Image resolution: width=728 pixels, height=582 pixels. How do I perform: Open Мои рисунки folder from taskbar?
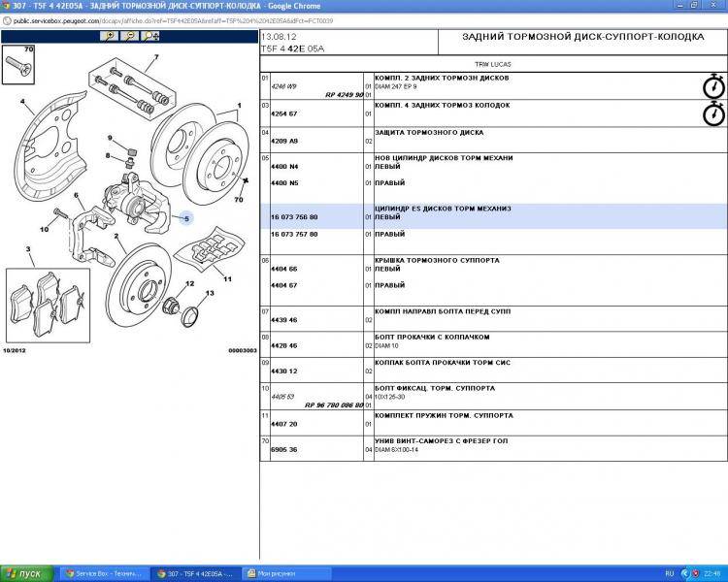281,573
